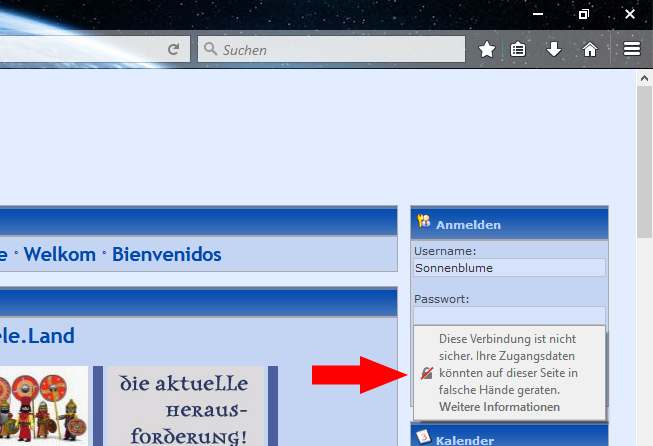Click the magnifier icon in the search box
This screenshot has width=653, height=446.
(x=210, y=49)
